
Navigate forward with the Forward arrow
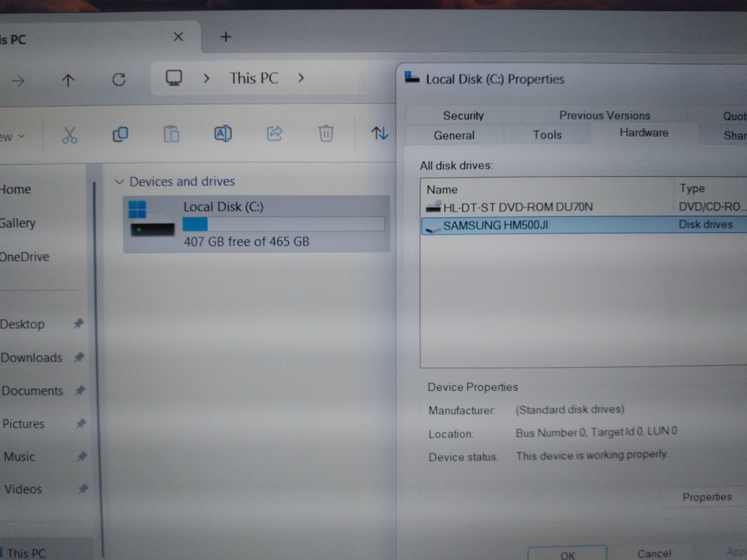click(x=18, y=81)
